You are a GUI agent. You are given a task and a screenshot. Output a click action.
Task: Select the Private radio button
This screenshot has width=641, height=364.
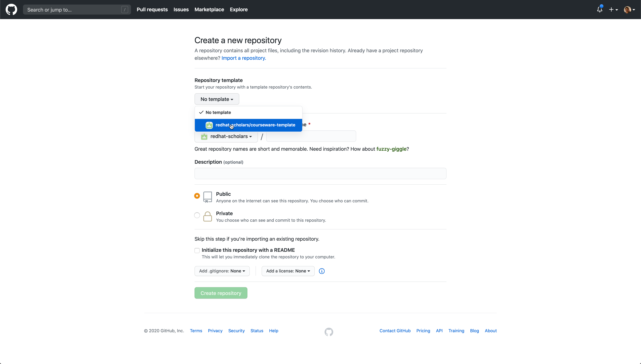coord(197,215)
